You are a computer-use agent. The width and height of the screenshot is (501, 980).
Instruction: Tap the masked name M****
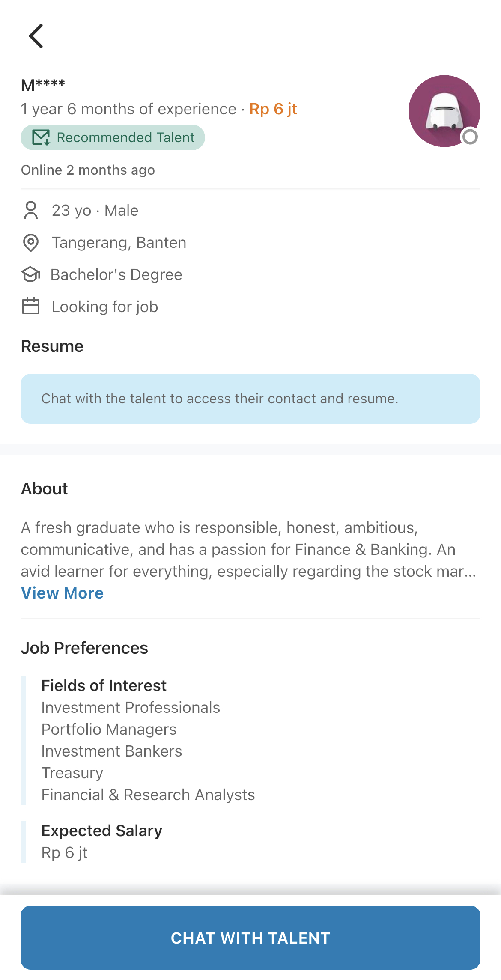(x=43, y=85)
